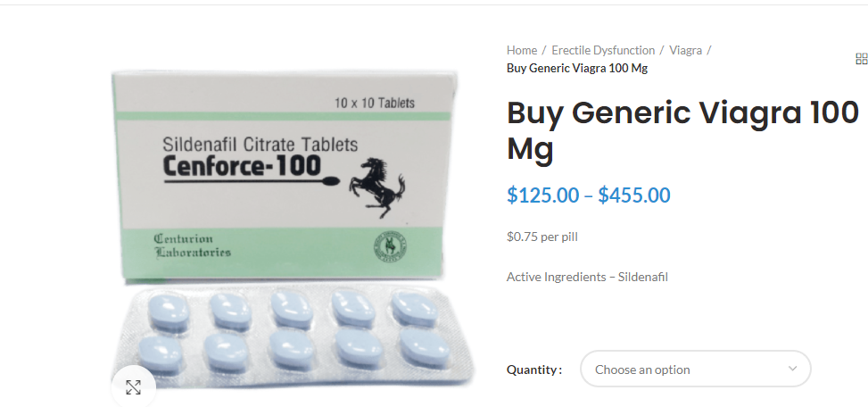Click the Cenforce-100 brand name on box
The image size is (868, 407).
[242, 166]
